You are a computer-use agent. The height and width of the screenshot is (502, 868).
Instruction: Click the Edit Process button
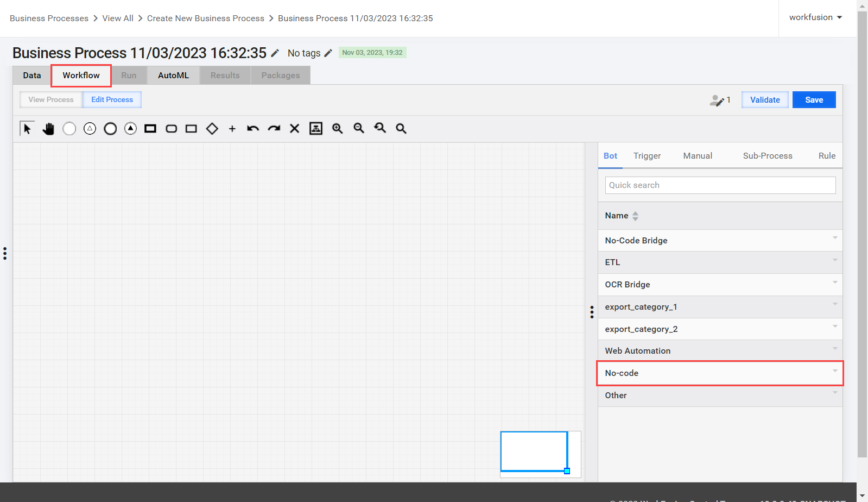click(112, 100)
